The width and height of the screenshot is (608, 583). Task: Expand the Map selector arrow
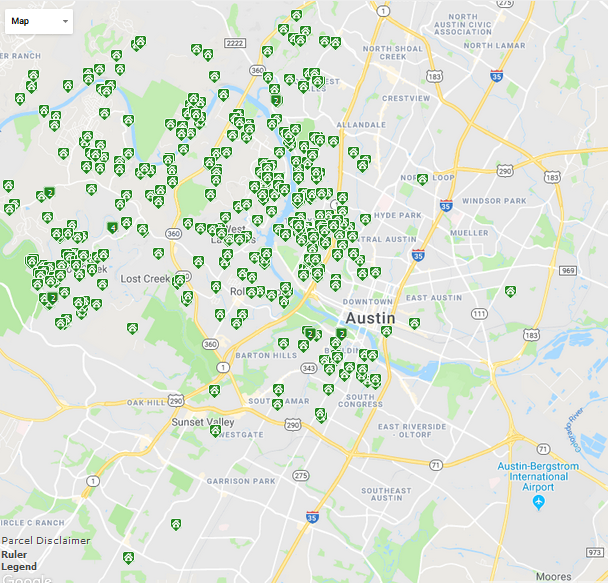click(65, 21)
